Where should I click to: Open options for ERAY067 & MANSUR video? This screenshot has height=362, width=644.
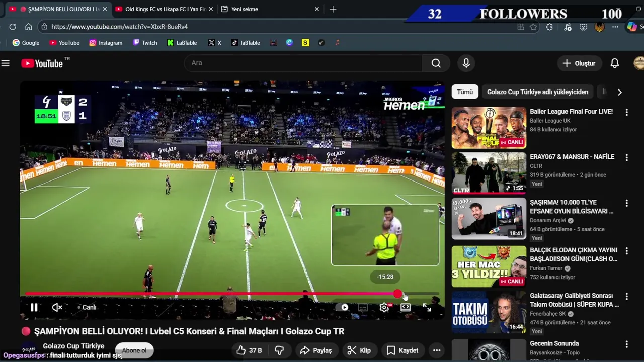click(x=626, y=157)
